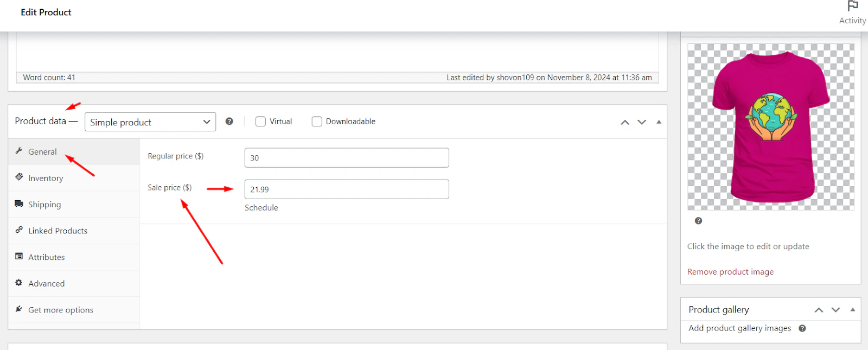Click the help icon beside product type
Screen dimensions: 868x350
click(x=229, y=122)
